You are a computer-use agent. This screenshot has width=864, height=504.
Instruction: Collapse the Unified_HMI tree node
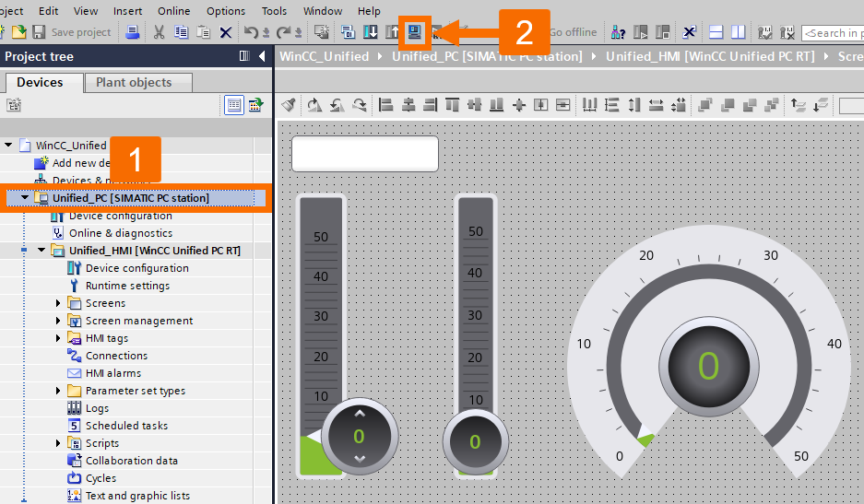click(x=41, y=250)
